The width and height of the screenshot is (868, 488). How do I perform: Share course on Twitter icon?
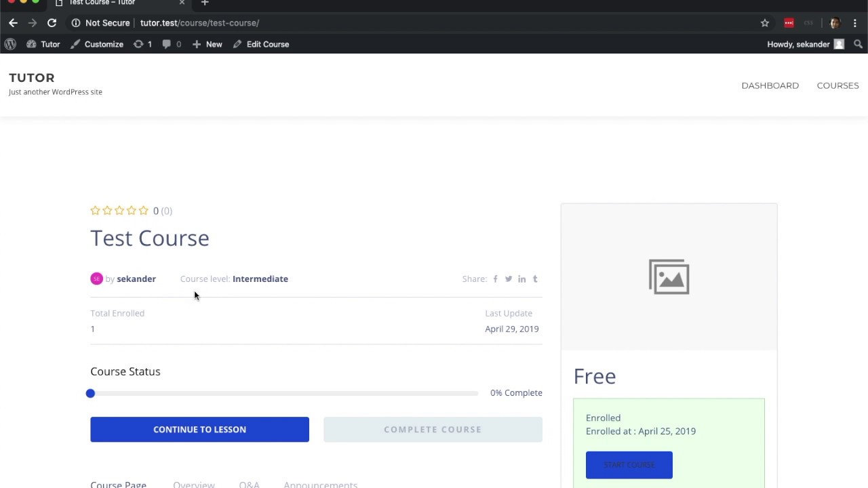click(508, 279)
